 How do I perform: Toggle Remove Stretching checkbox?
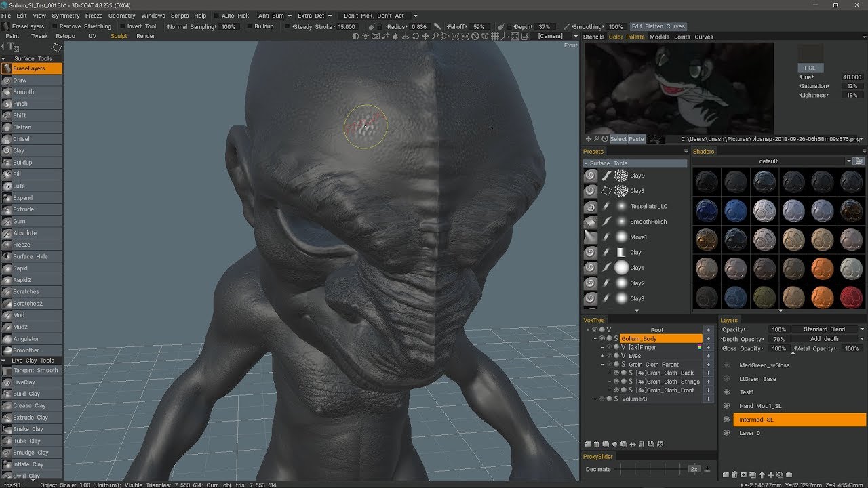point(54,26)
